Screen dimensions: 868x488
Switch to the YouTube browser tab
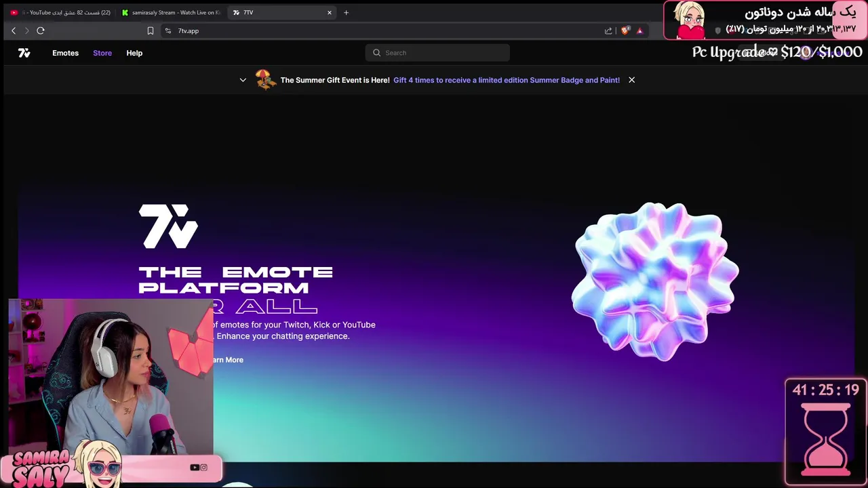[x=61, y=12]
